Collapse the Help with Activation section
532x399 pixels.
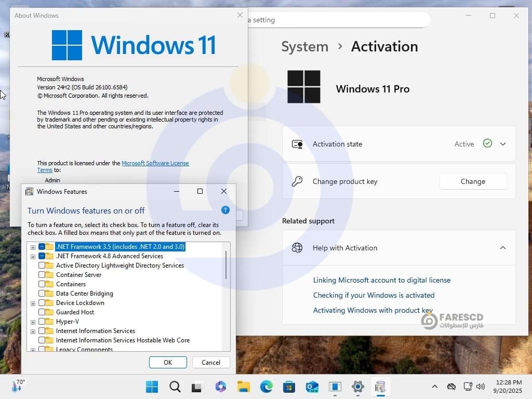pos(502,248)
